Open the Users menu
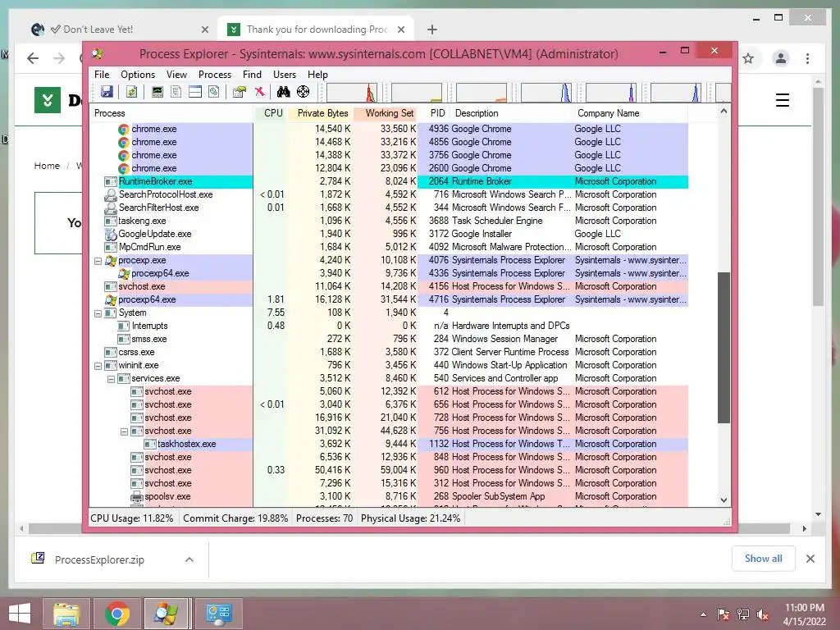The height and width of the screenshot is (630, 840). [285, 75]
